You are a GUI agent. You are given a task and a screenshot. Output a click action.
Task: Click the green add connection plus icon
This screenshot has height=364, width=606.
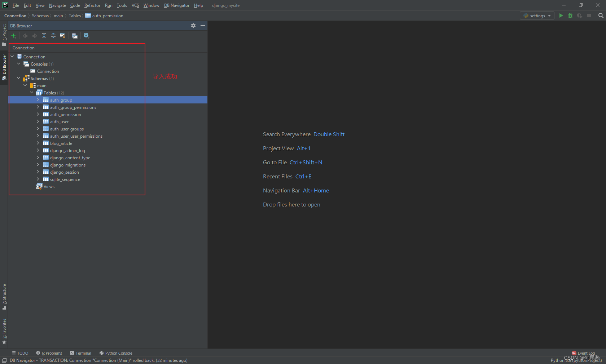point(13,36)
